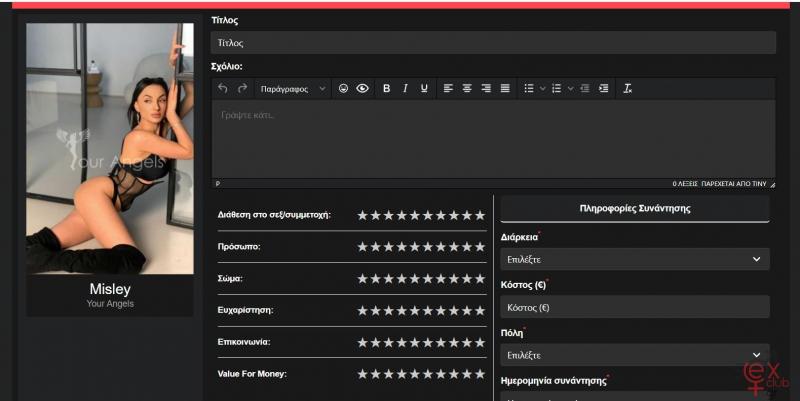This screenshot has height=401, width=800.
Task: Align text to the right
Action: [x=486, y=88]
